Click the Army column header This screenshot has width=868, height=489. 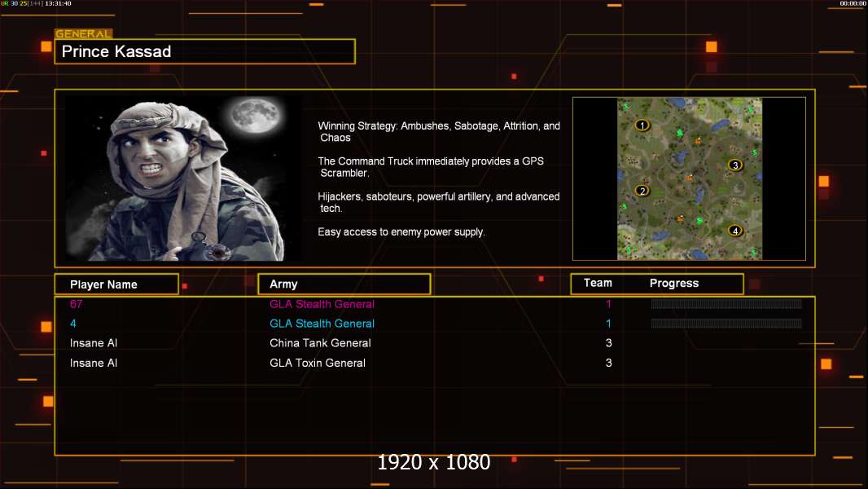(x=344, y=284)
